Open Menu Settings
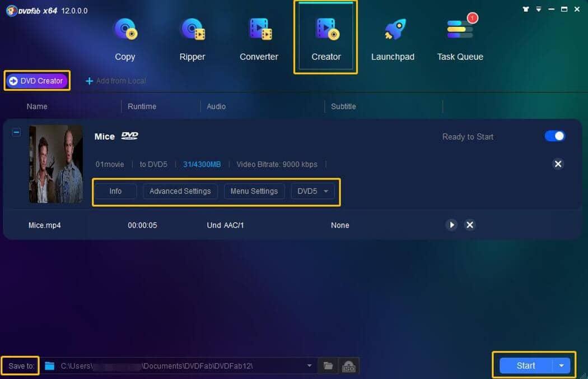Screen dimensions: 588x379 tap(254, 191)
